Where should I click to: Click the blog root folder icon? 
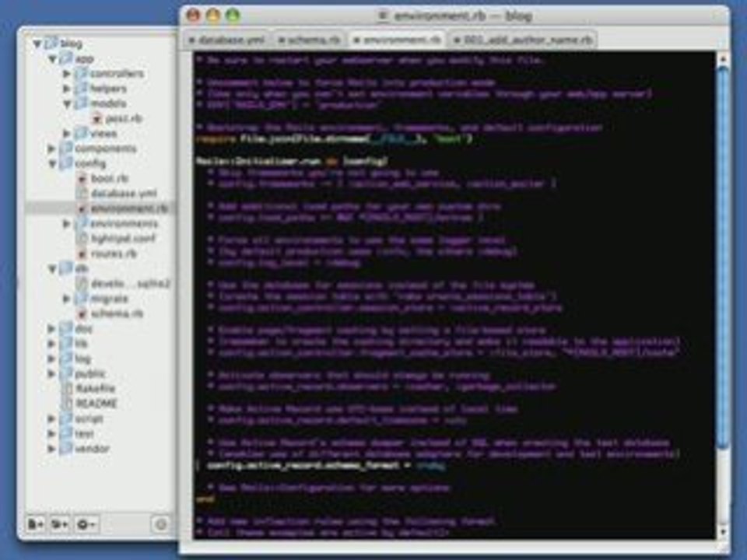click(x=51, y=44)
